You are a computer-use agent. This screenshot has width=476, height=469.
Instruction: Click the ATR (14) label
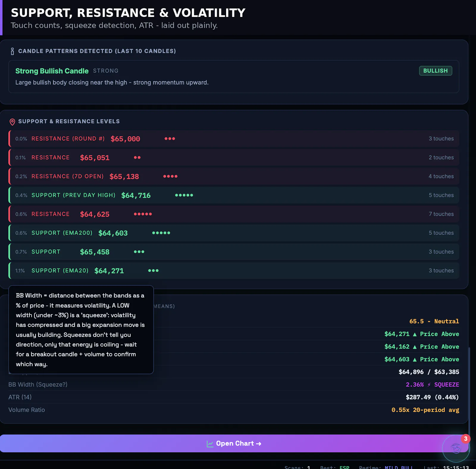click(x=20, y=397)
